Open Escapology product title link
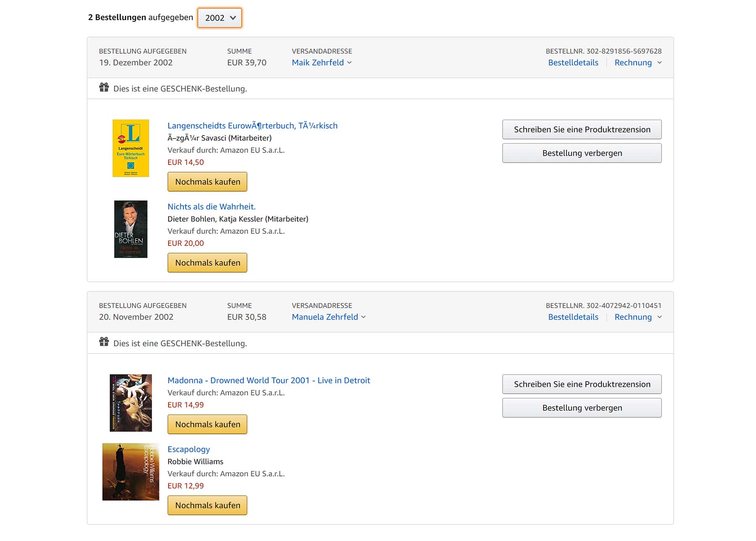 click(189, 449)
